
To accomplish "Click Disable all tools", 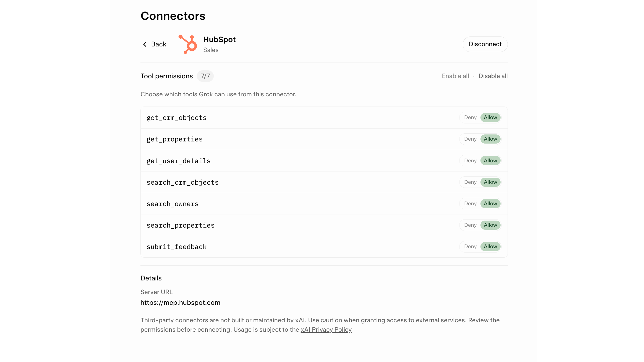I will point(493,76).
